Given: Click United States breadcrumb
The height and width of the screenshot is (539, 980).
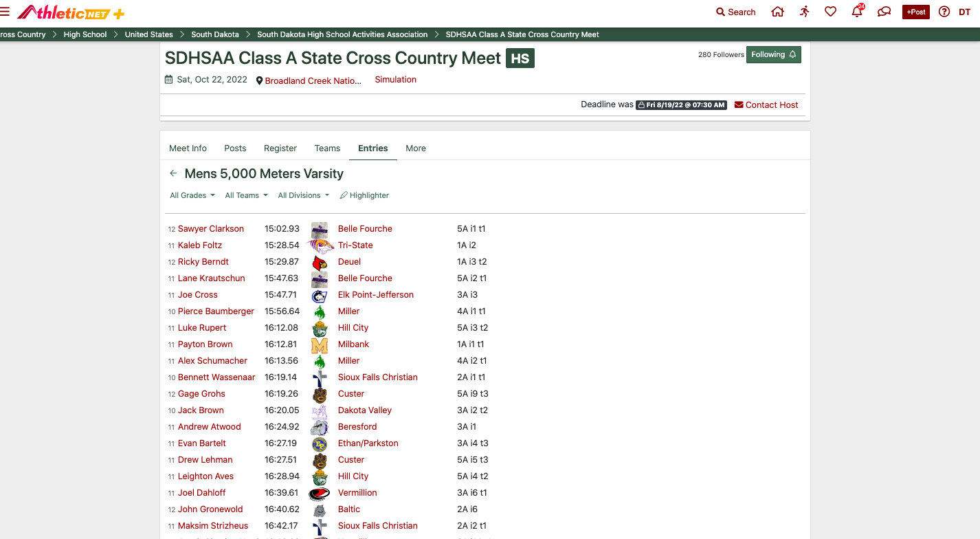Looking at the screenshot, I should click(x=149, y=34).
